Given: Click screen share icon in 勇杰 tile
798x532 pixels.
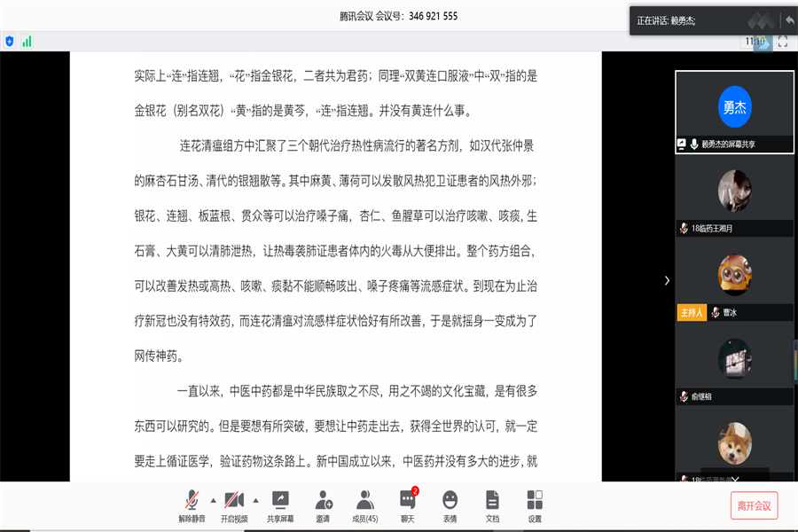Looking at the screenshot, I should 682,144.
